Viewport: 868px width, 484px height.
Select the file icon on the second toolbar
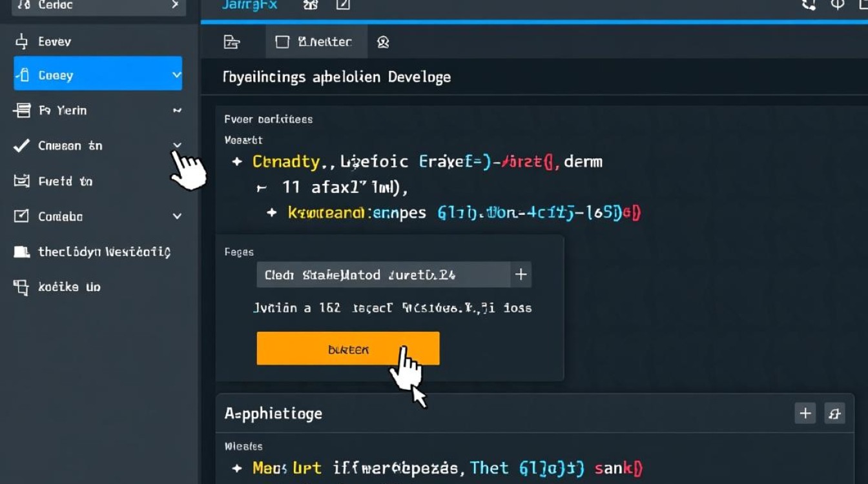(x=231, y=41)
